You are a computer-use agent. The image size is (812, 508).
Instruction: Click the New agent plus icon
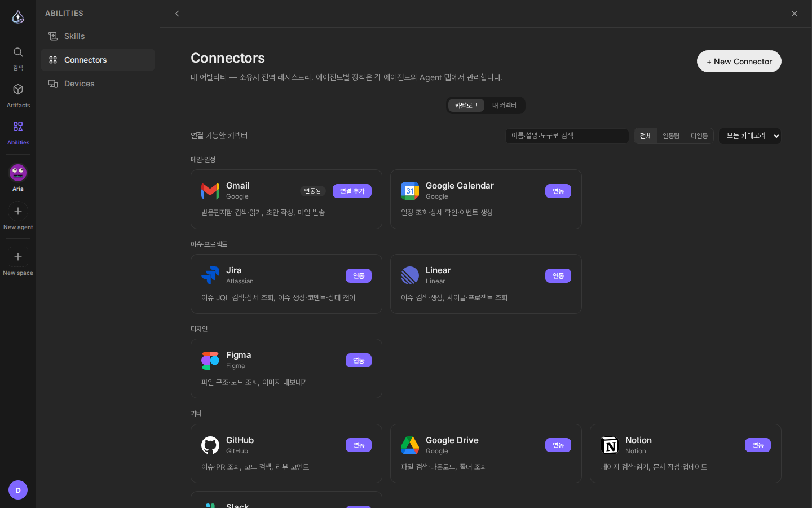tap(18, 211)
